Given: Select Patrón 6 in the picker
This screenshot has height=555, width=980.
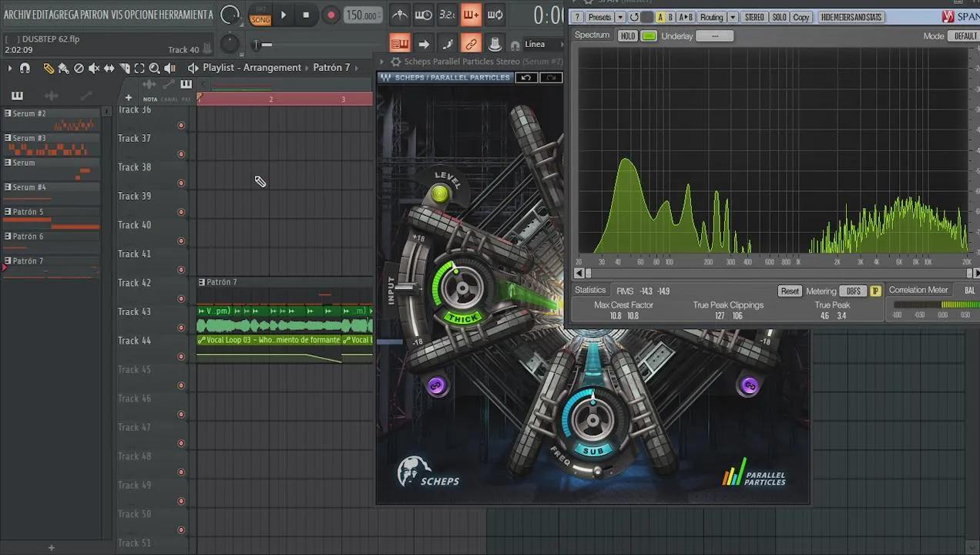Looking at the screenshot, I should [51, 242].
